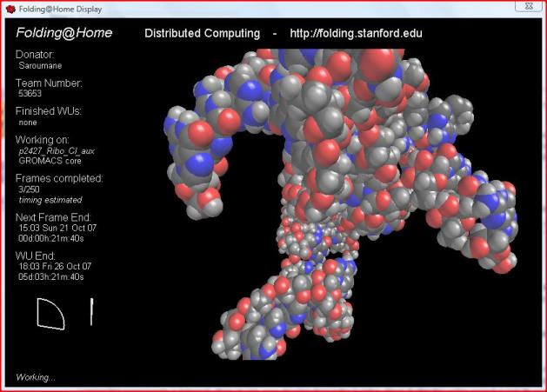
Task: Click the 'WU End:' label
Action: pos(36,256)
